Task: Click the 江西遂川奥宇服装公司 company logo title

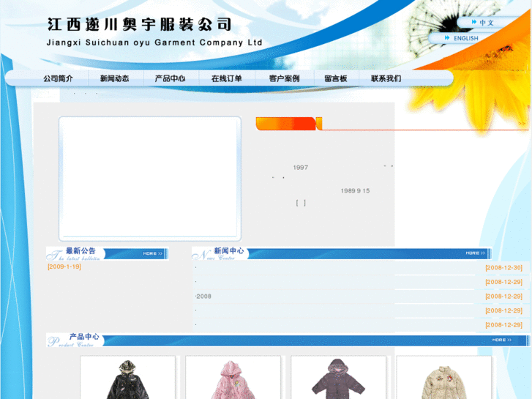Action: [140, 24]
